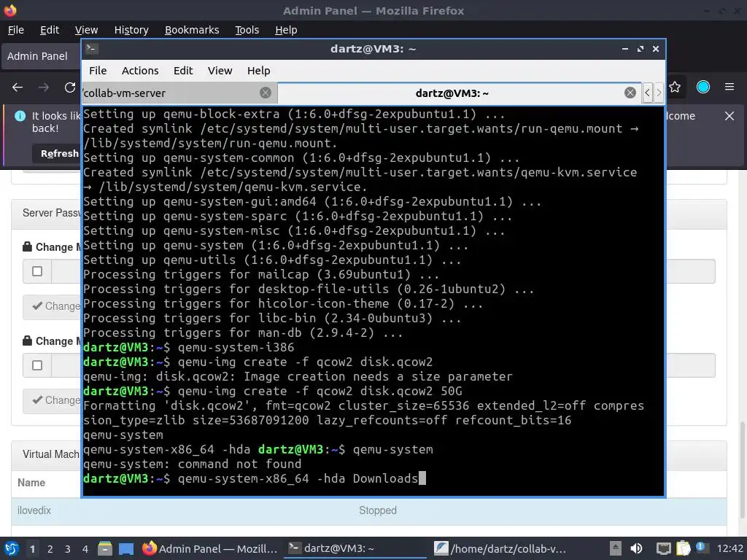Open Firefox Bookmarks menu
747x560 pixels.
tap(192, 30)
